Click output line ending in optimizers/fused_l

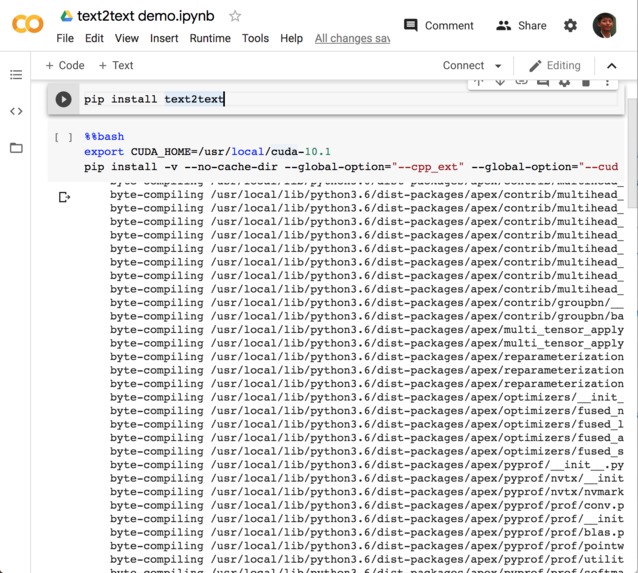367,424
